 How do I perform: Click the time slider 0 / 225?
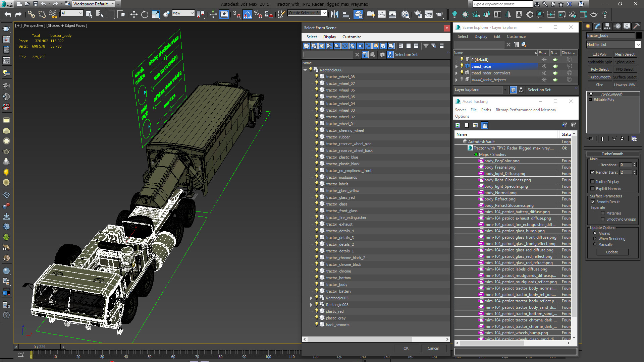coord(40,347)
